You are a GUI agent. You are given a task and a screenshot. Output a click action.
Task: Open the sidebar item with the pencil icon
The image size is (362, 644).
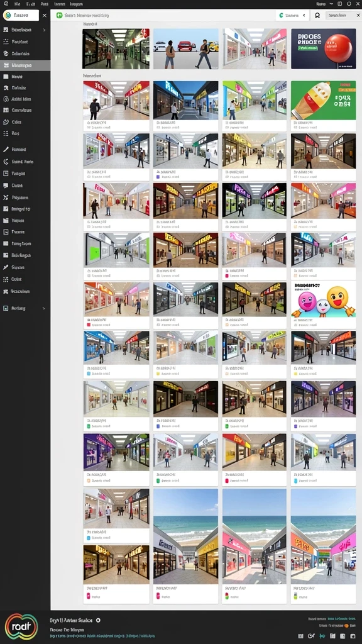[x=25, y=150]
